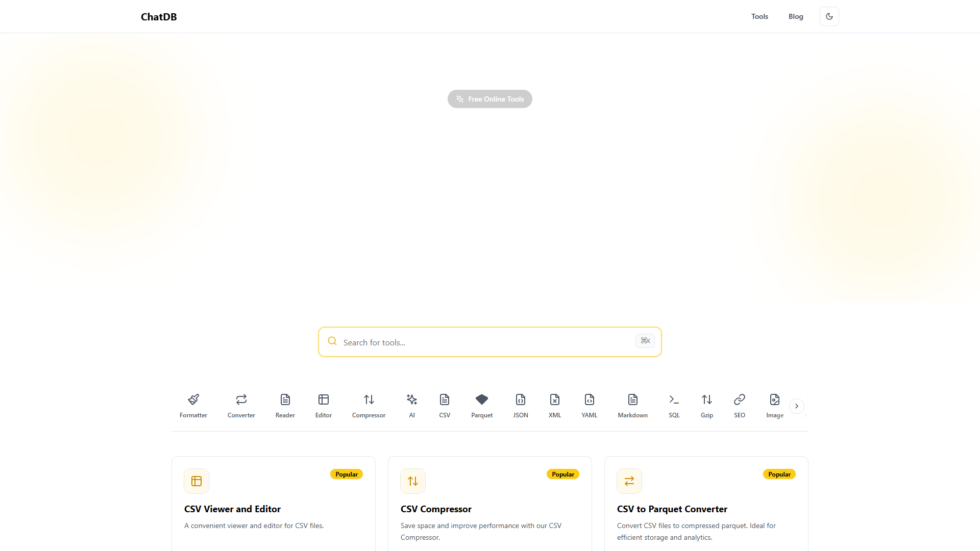Open CSV to Parquet Converter tool
Image resolution: width=980 pixels, height=551 pixels.
point(672,509)
